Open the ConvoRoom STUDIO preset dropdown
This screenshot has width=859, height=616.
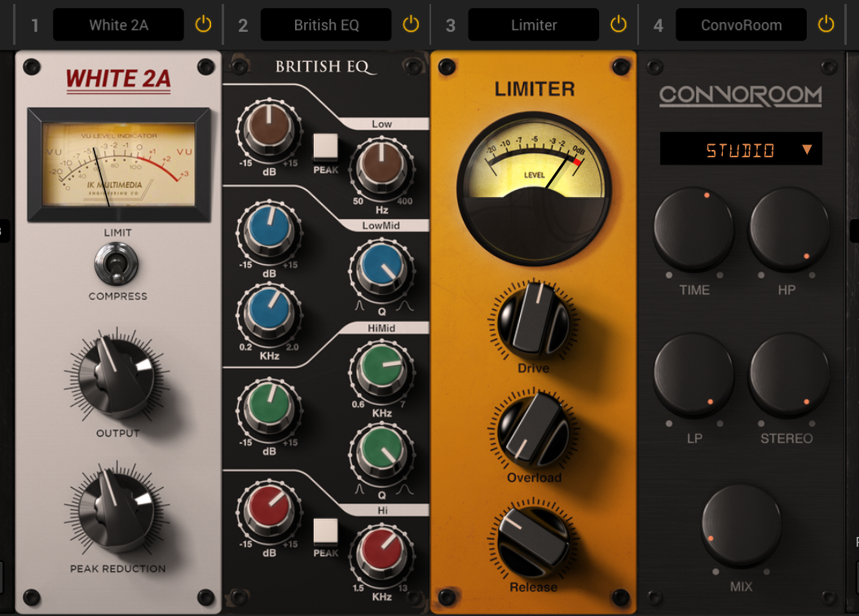tap(741, 149)
